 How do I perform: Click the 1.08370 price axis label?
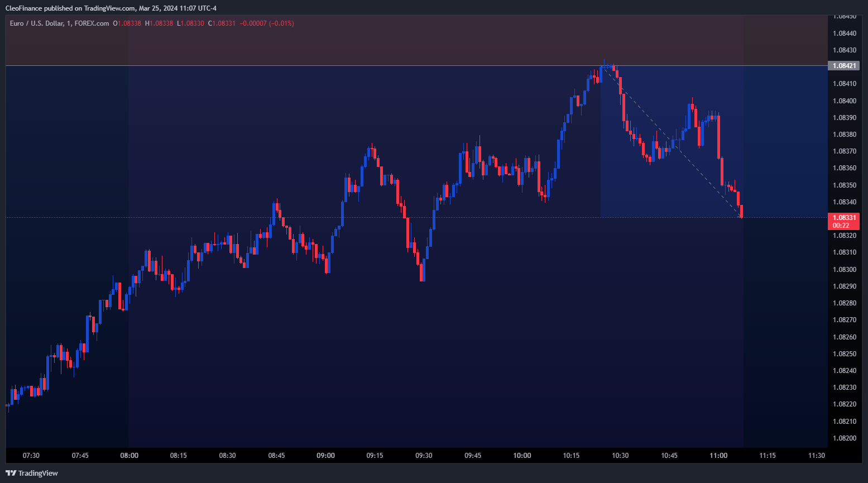pos(844,151)
